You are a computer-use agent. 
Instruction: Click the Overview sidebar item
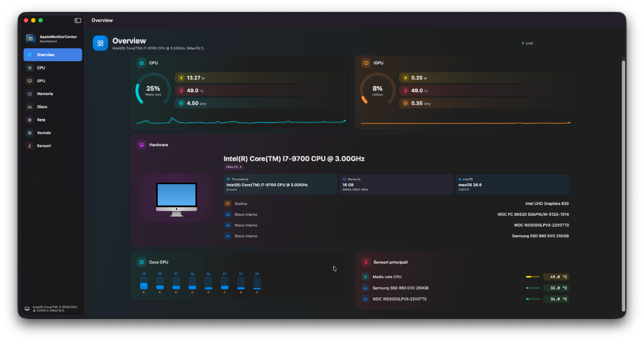pyautogui.click(x=53, y=55)
